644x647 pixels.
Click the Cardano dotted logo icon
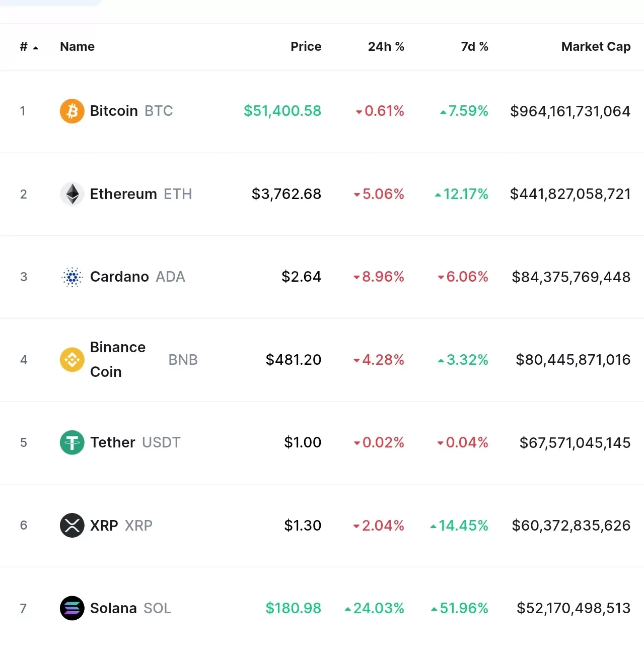point(72,277)
